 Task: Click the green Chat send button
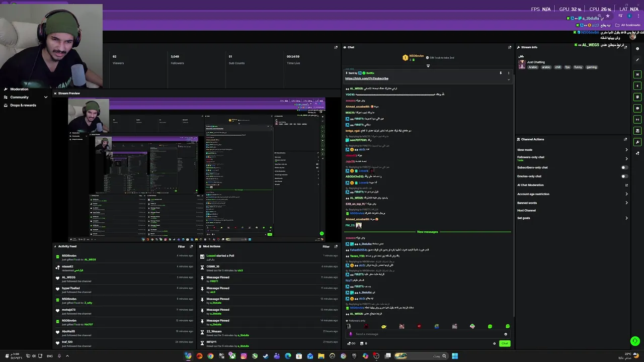(x=505, y=343)
